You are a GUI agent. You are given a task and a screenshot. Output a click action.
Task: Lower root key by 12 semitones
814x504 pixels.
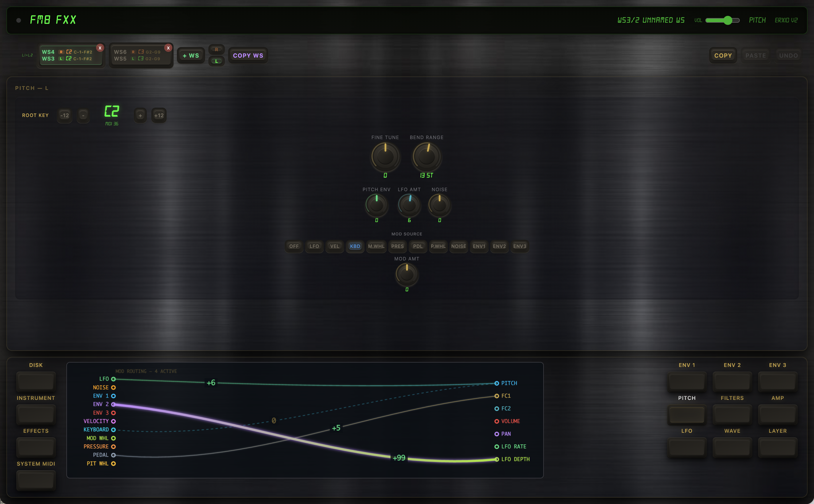[64, 115]
